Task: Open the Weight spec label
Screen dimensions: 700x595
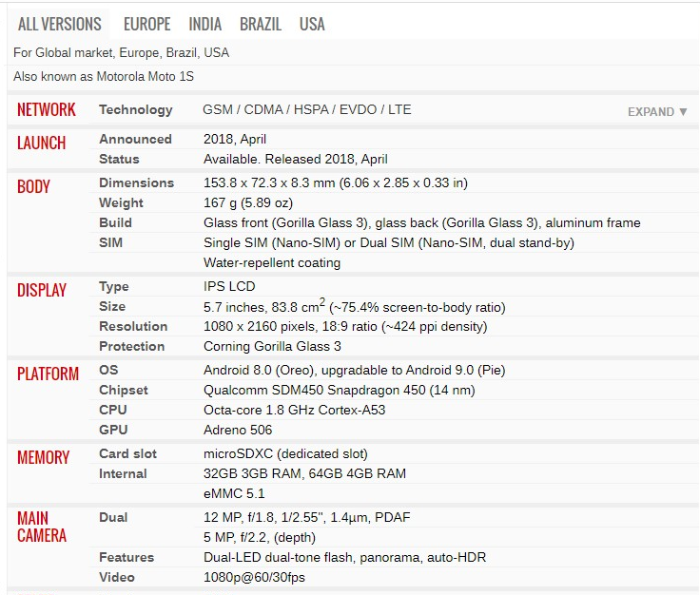Action: pyautogui.click(x=121, y=203)
